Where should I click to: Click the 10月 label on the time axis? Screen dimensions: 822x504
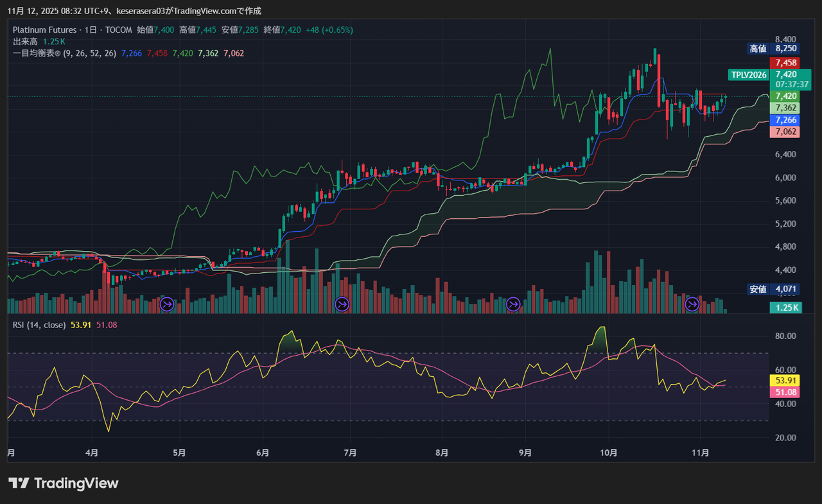tap(609, 453)
